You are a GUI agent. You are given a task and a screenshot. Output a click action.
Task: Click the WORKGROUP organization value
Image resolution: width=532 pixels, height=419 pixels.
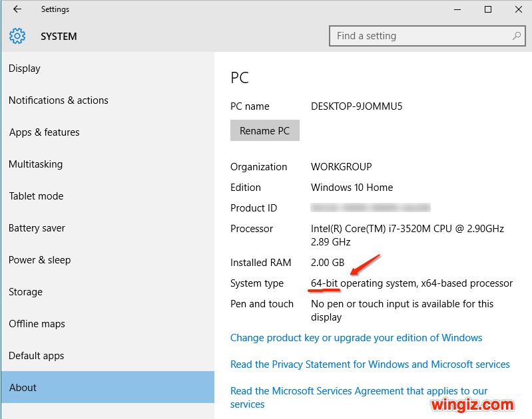pyautogui.click(x=342, y=167)
